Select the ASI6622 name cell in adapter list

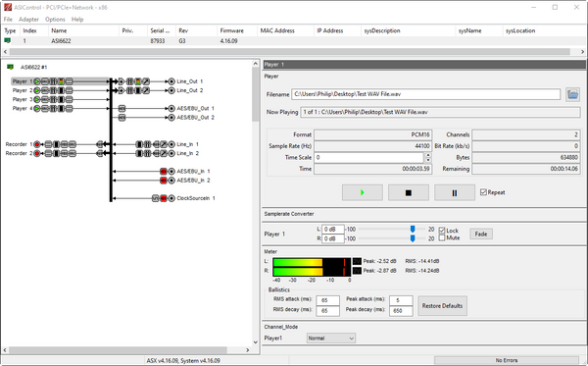(x=61, y=40)
